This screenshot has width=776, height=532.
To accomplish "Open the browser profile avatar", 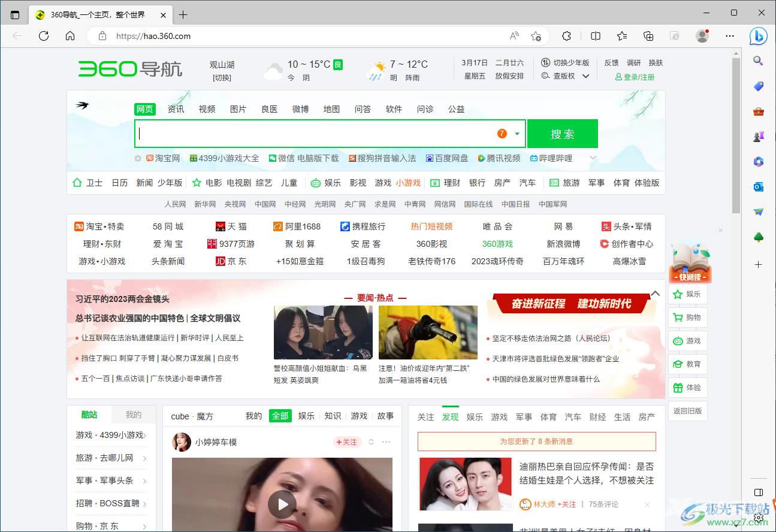I will pos(702,36).
